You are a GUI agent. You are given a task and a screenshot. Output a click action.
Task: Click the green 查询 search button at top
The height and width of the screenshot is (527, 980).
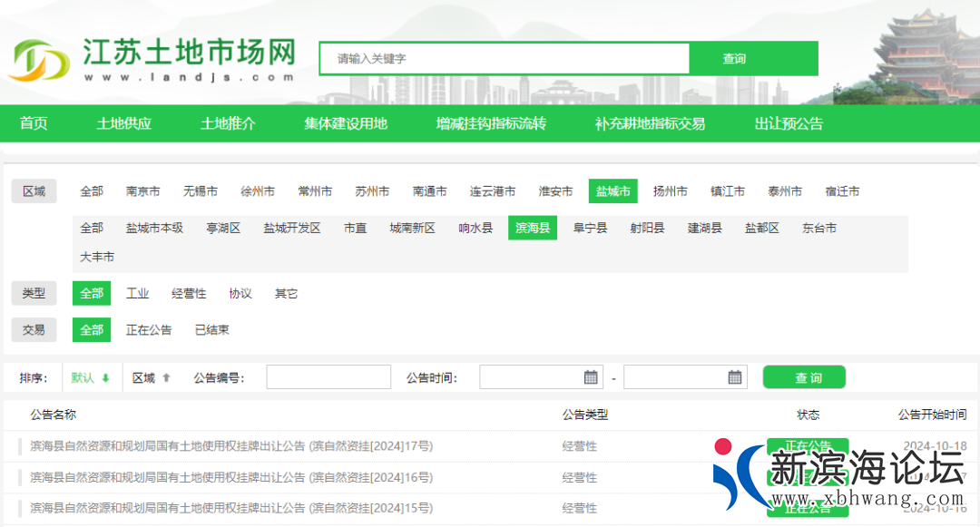(x=734, y=59)
